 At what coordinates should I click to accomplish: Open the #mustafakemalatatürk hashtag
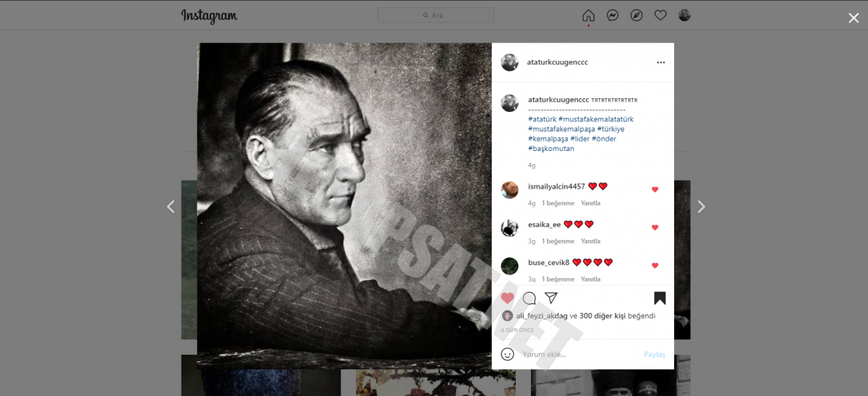point(596,119)
